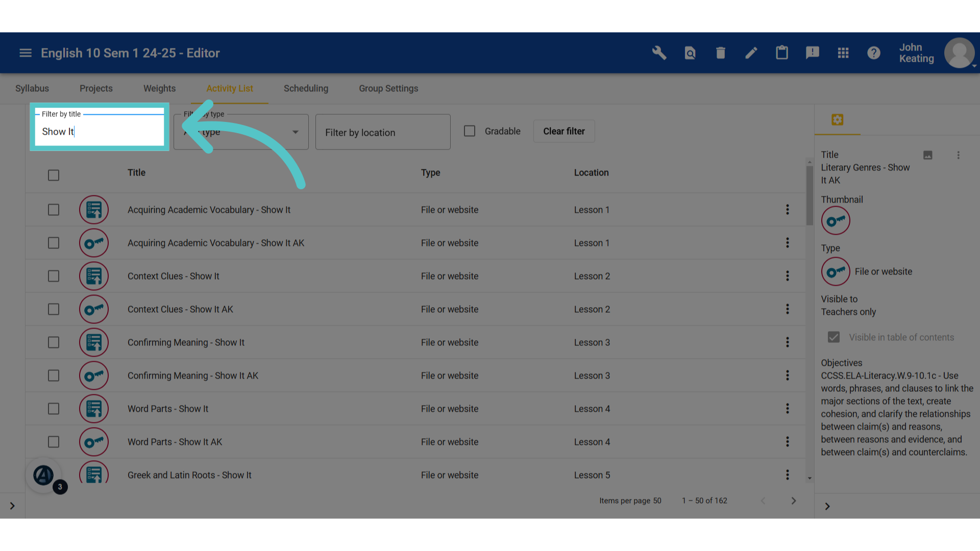Screen dimensions: 980x551
Task: Open options menu for Context Clues - Show It
Action: [x=788, y=276]
